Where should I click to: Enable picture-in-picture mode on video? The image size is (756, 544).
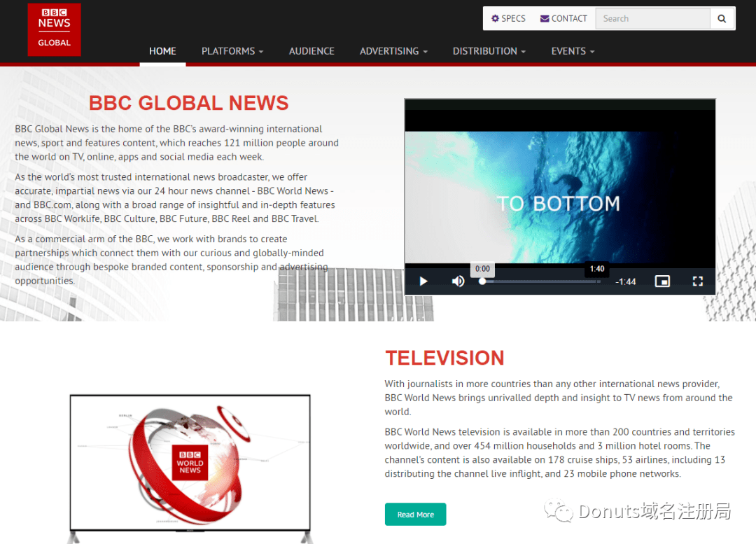click(x=661, y=281)
